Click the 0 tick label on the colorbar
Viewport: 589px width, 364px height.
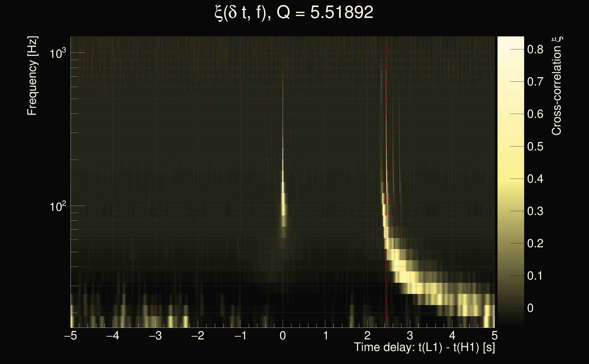(x=530, y=308)
